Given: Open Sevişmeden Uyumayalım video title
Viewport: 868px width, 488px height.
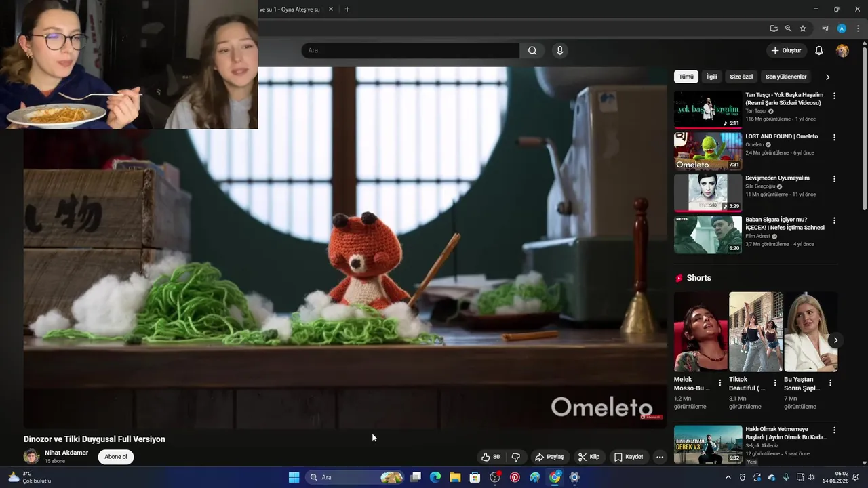Looking at the screenshot, I should point(777,178).
